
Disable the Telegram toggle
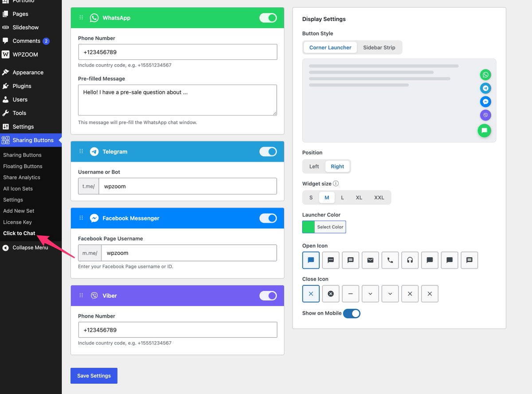pos(268,152)
